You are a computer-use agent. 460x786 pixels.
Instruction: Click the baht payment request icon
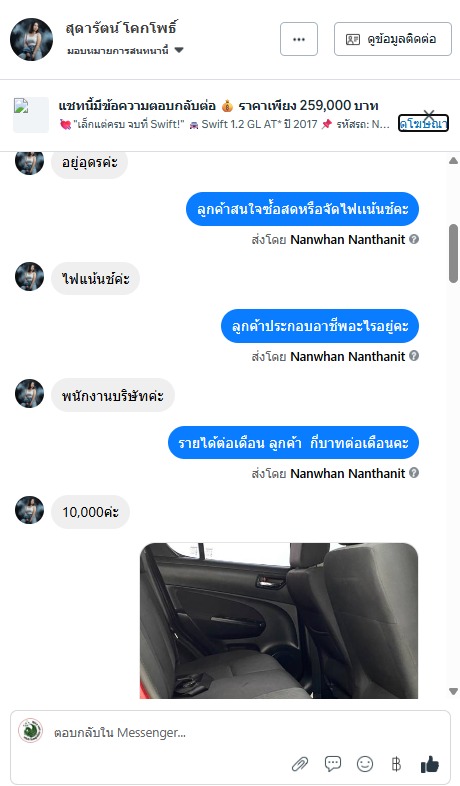click(396, 764)
